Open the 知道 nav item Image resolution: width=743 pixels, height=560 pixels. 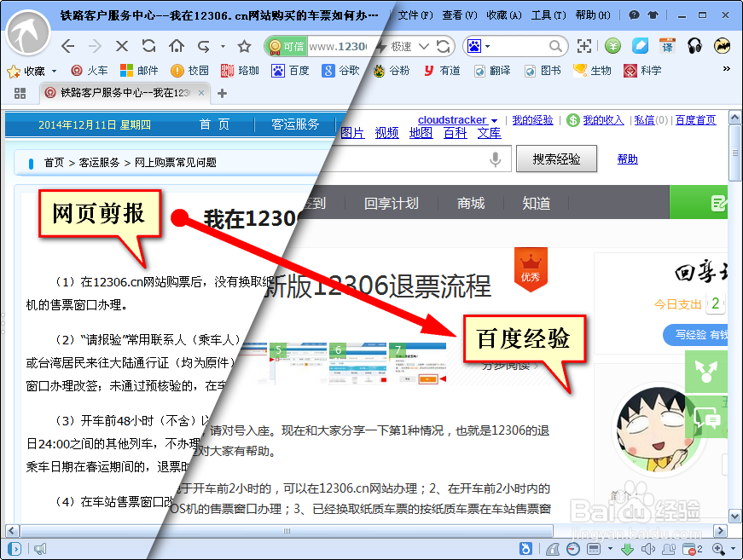(536, 203)
